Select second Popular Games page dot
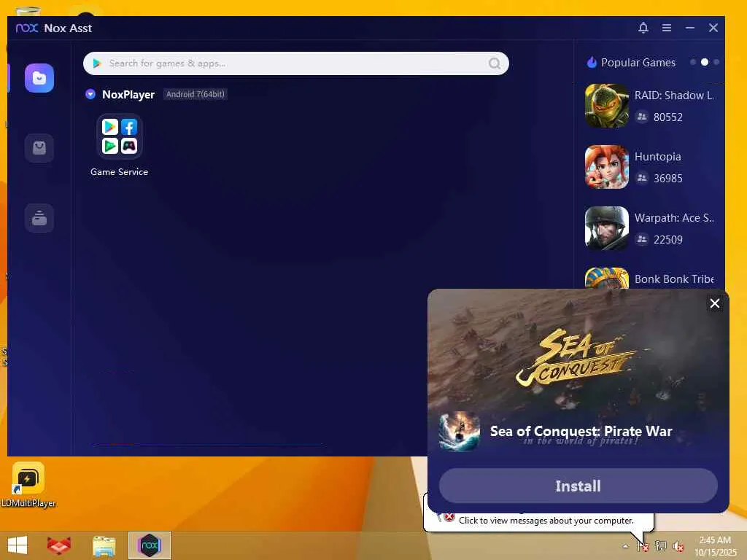 coord(705,63)
